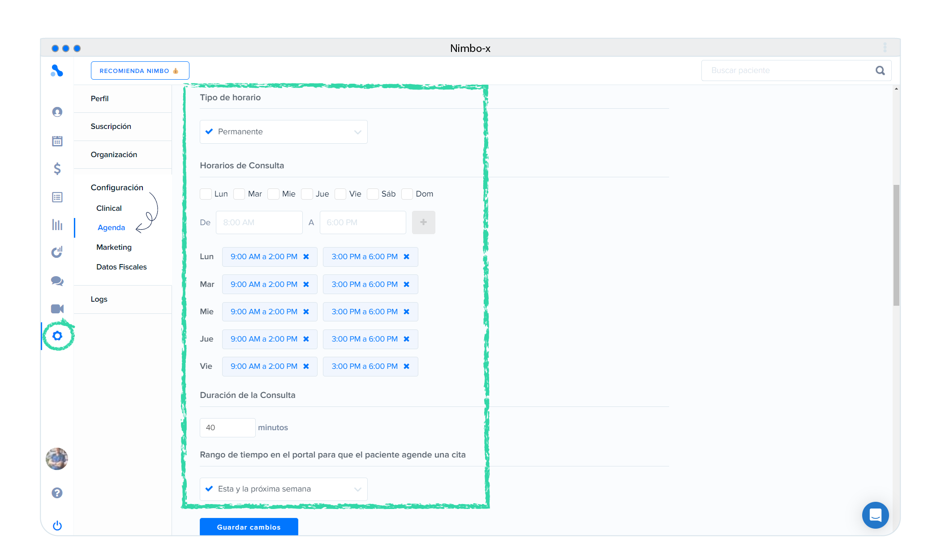Viewport: 941px width, 560px height.
Task: Click the Recomienda Nimbo button
Action: [x=140, y=71]
